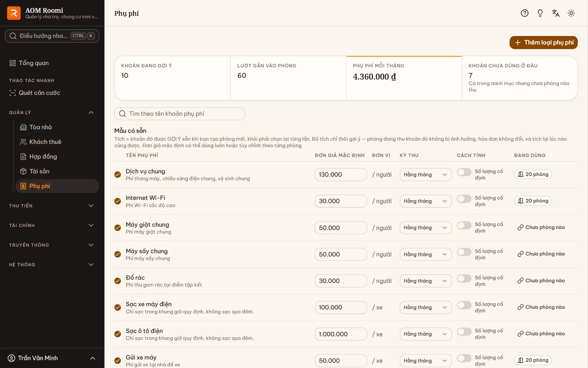
Task: Select the Khoản đang gợi ý card
Action: point(172,78)
